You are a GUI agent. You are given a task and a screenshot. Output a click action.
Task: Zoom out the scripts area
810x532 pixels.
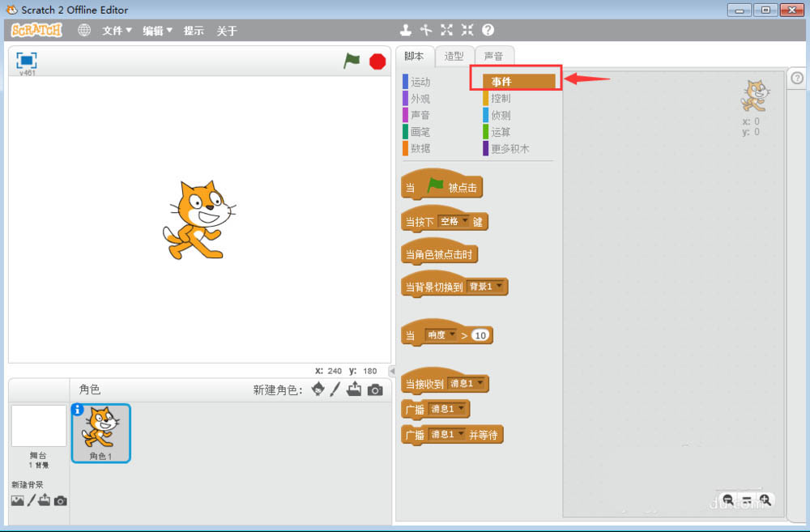click(728, 500)
